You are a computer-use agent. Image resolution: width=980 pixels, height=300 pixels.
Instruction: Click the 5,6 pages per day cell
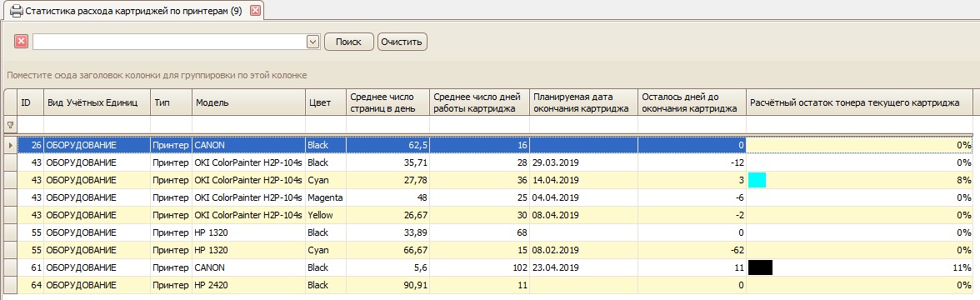click(388, 267)
